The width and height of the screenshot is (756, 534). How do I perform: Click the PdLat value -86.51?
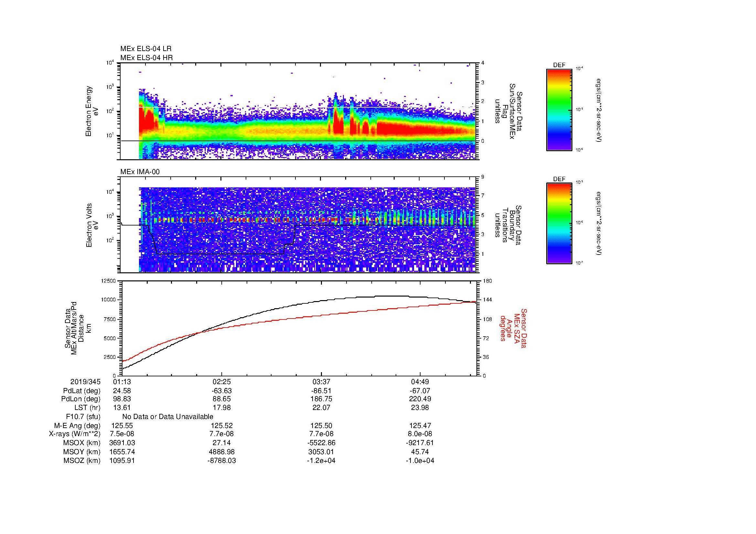(x=321, y=391)
